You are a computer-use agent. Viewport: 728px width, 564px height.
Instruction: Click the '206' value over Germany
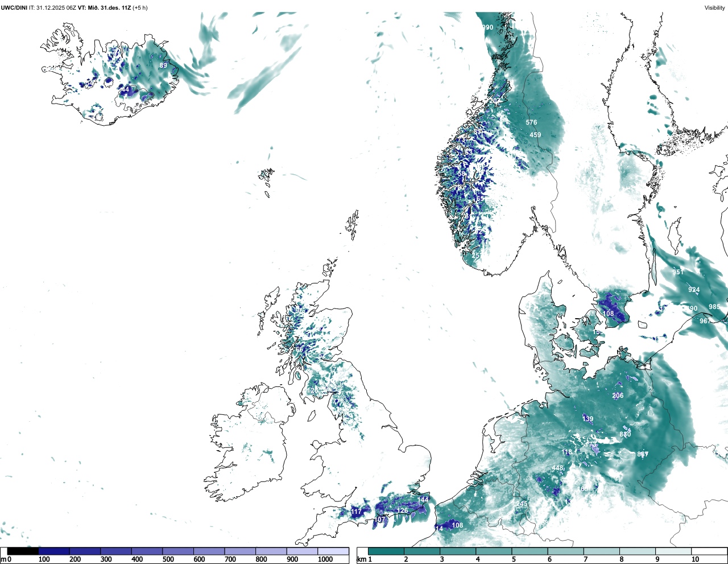(x=618, y=396)
